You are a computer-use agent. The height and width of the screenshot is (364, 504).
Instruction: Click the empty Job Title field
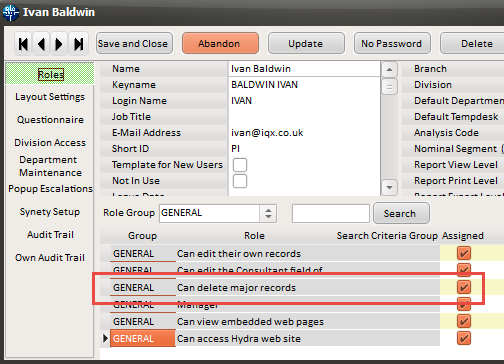pyautogui.click(x=304, y=117)
